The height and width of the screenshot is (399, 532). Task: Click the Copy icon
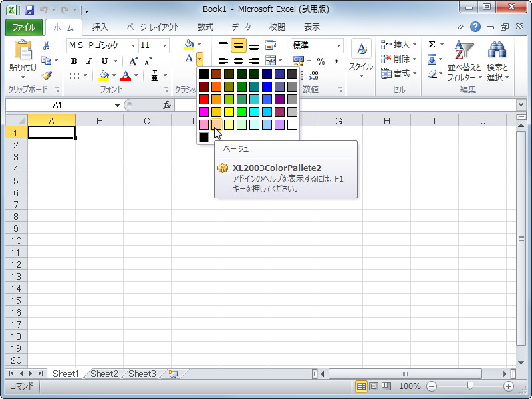click(46, 61)
